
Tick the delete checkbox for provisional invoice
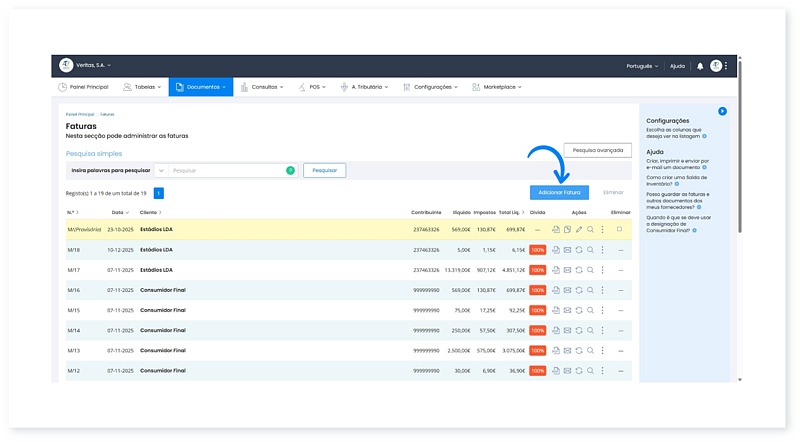(619, 230)
